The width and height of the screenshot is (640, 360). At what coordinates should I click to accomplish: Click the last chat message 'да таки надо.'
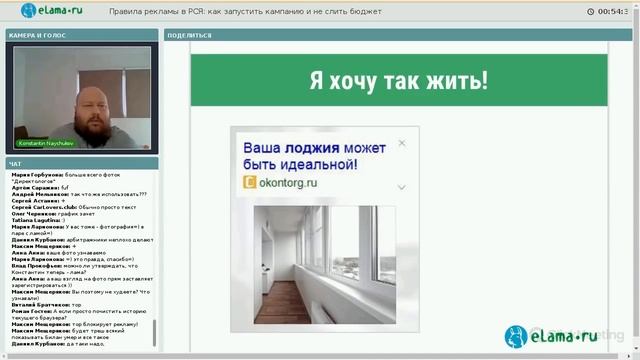pos(58,344)
